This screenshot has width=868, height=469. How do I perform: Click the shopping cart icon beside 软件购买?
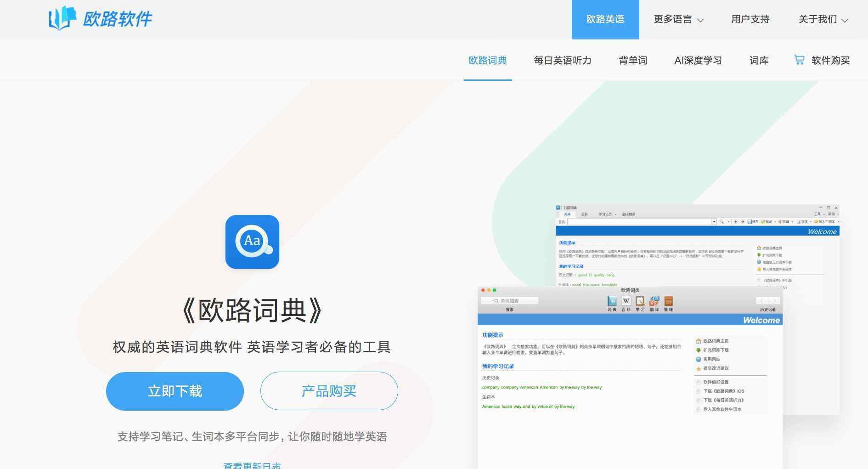pyautogui.click(x=799, y=60)
